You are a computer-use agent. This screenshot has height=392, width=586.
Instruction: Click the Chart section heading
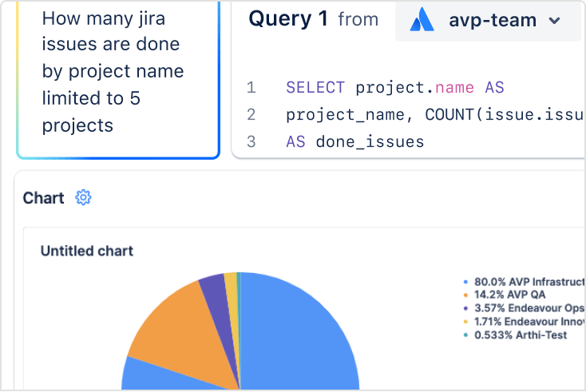pyautogui.click(x=43, y=198)
